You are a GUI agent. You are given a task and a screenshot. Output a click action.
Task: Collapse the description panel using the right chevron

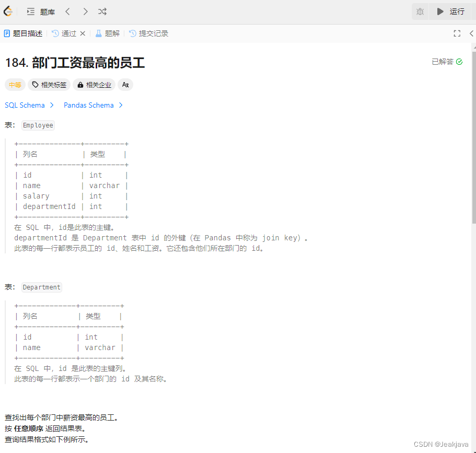(x=472, y=33)
